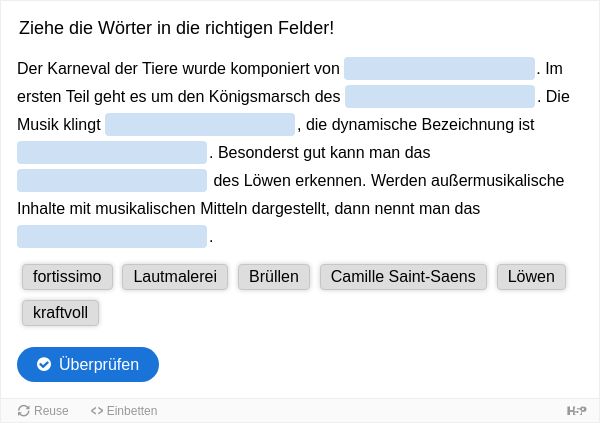The height and width of the screenshot is (423, 600).
Task: Click the H5P logo icon
Action: (x=576, y=411)
